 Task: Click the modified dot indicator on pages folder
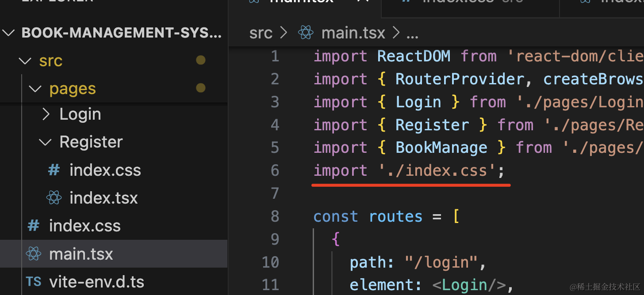click(201, 88)
